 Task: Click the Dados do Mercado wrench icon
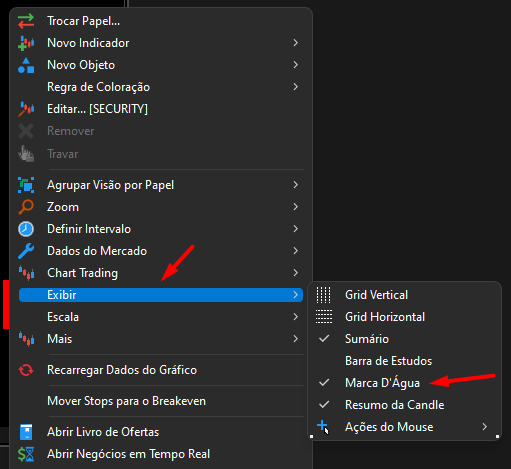(26, 251)
